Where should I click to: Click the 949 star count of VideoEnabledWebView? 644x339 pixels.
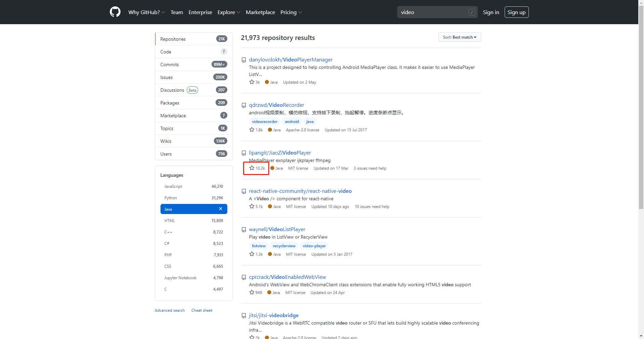click(256, 293)
